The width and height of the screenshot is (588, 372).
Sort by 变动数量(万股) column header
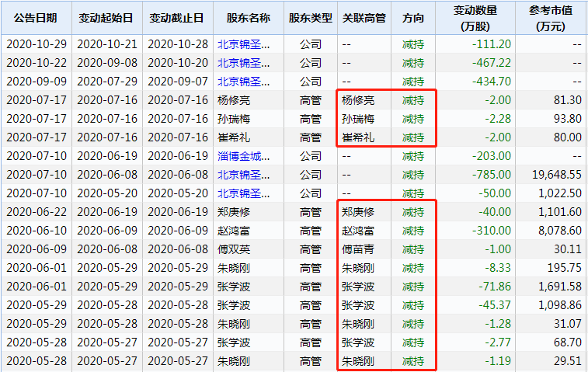point(475,18)
